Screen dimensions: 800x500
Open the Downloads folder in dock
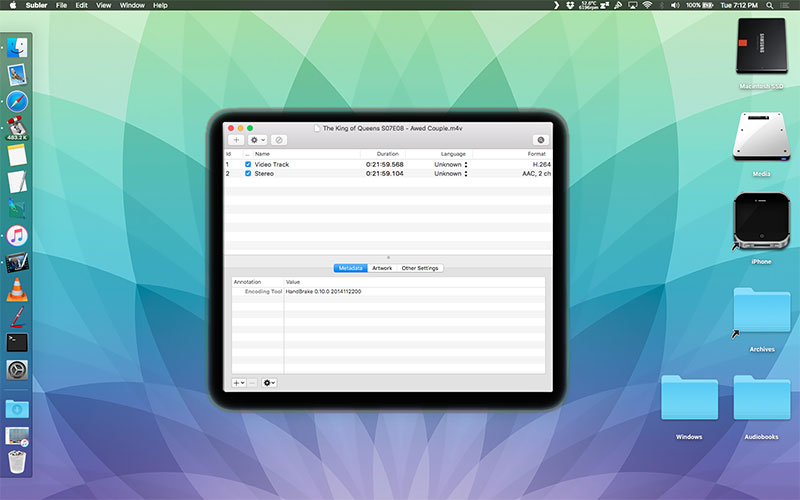pos(17,408)
